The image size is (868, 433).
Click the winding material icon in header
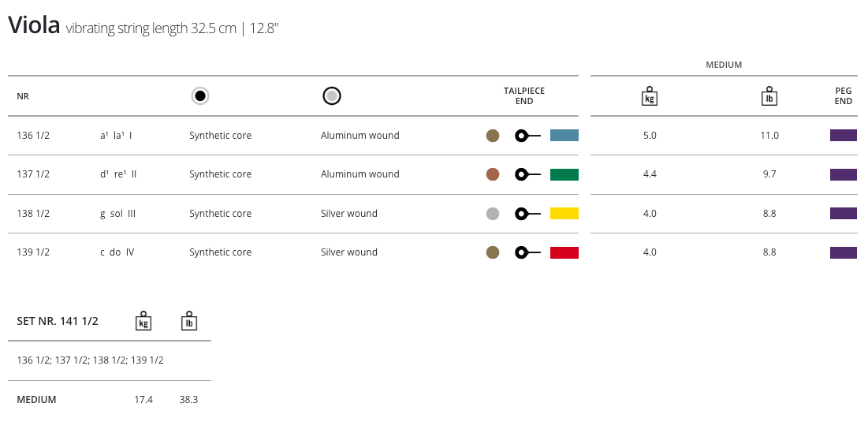pyautogui.click(x=332, y=96)
